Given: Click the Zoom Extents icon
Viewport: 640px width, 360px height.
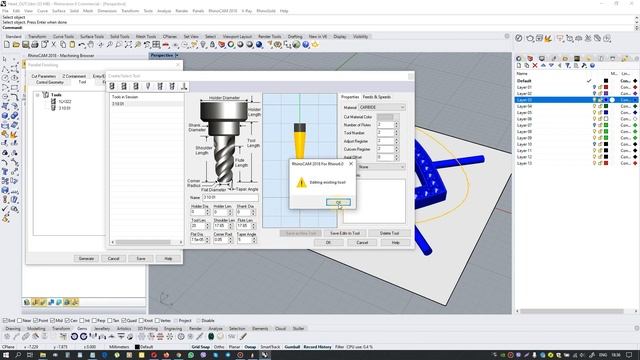Looking at the screenshot, I should (128, 44).
